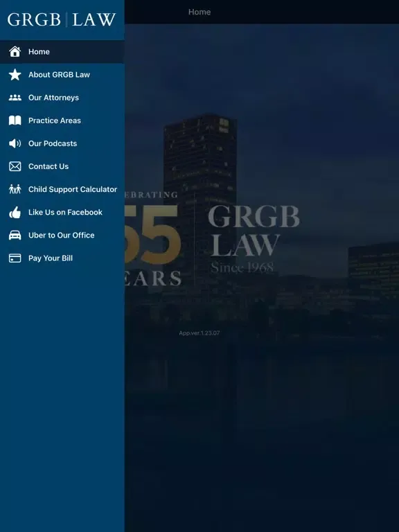Click the envelope icon for Contact Us
The height and width of the screenshot is (532, 399).
click(x=15, y=166)
